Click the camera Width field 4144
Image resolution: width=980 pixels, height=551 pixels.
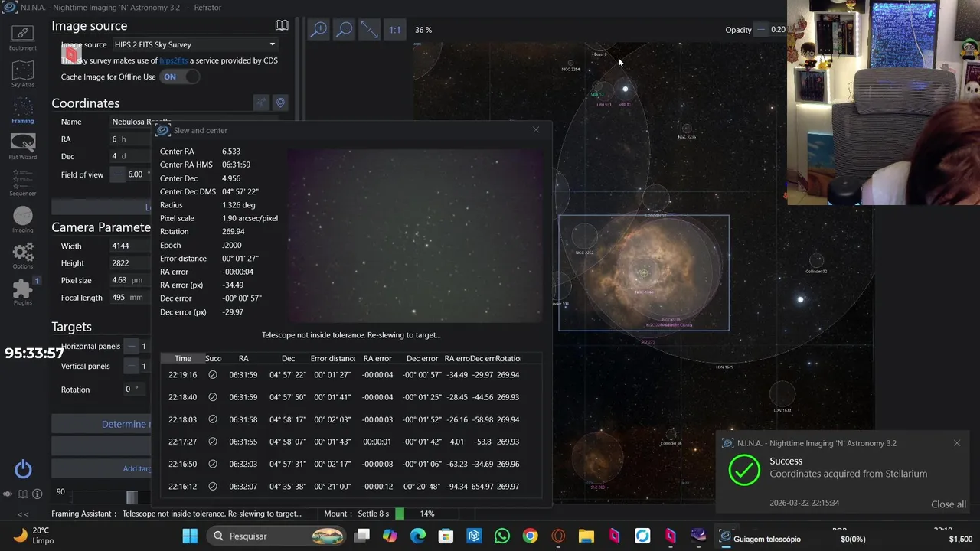click(130, 246)
